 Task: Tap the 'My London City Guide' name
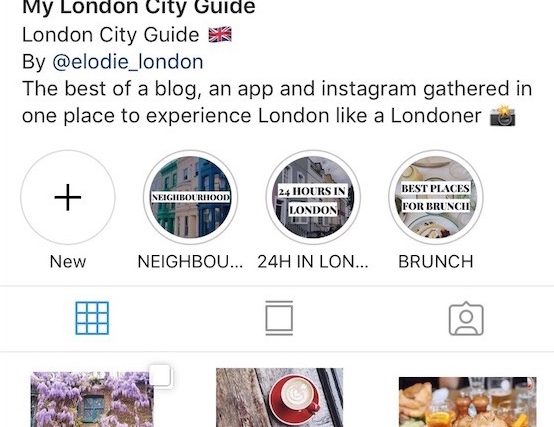coord(138,7)
